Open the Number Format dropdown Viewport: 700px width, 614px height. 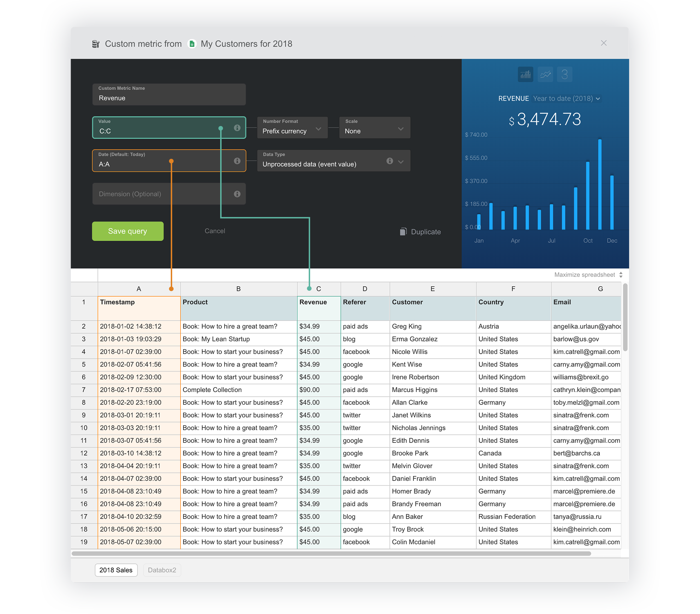click(292, 128)
